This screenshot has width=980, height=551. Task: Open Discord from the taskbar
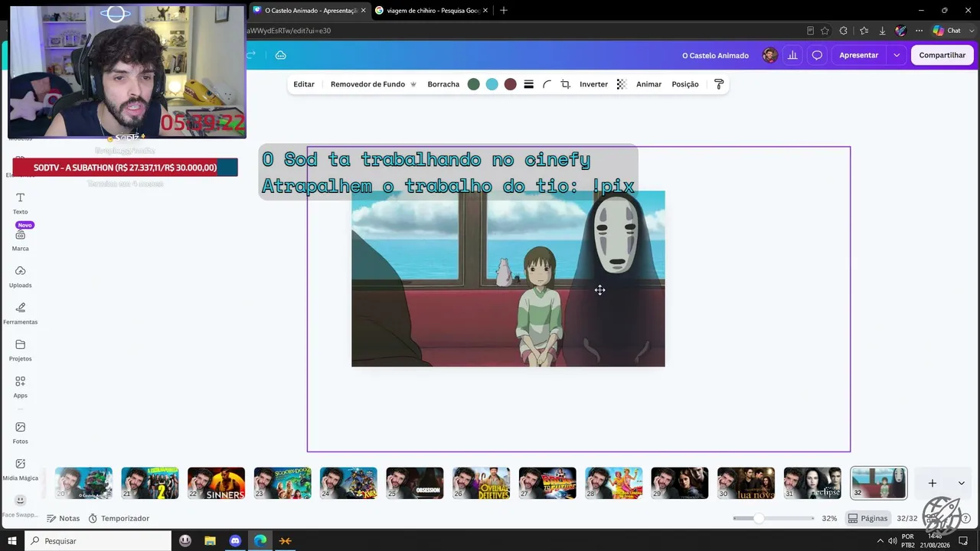point(235,540)
